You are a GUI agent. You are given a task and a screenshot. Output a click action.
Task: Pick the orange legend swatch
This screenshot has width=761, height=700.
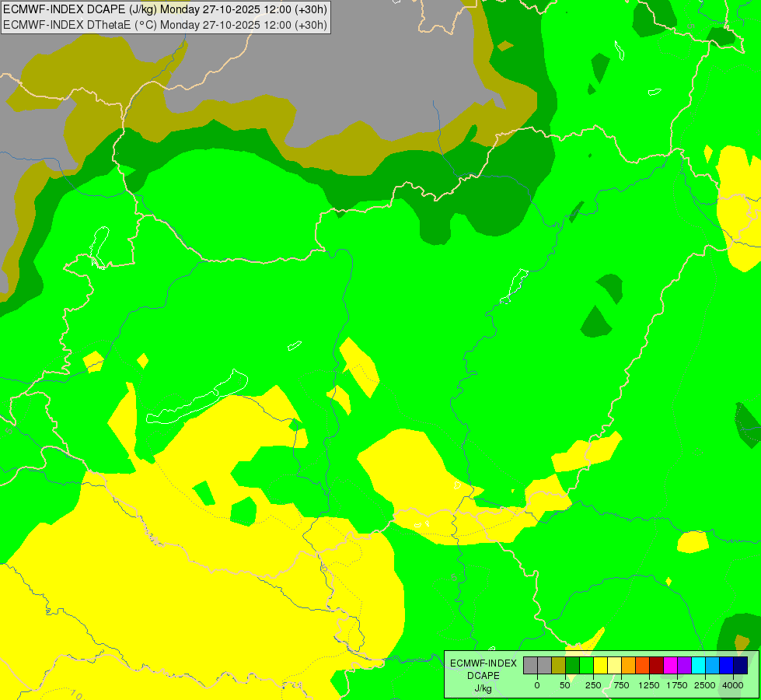tap(629, 665)
